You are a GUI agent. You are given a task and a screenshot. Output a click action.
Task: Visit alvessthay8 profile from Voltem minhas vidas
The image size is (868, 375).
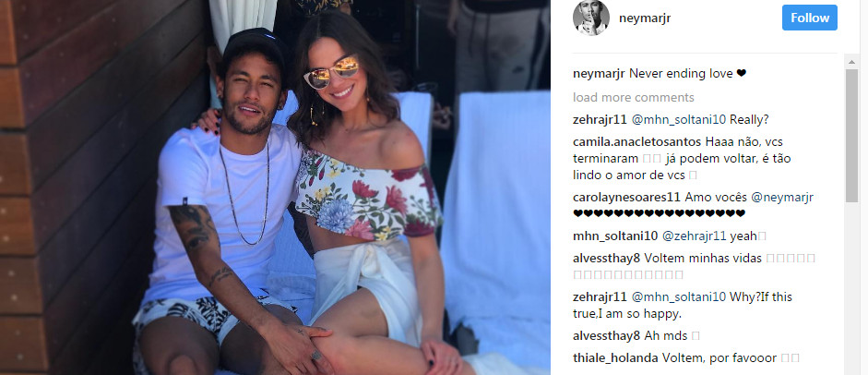[x=607, y=258]
